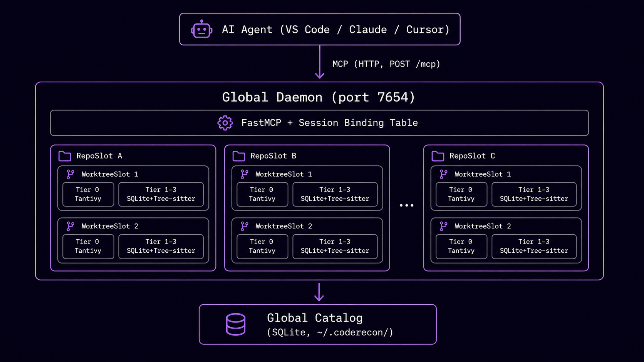Screen dimensions: 644x362
Task: Select the AI Agent (VS Code / Claude / Cursor) text
Action: point(335,30)
